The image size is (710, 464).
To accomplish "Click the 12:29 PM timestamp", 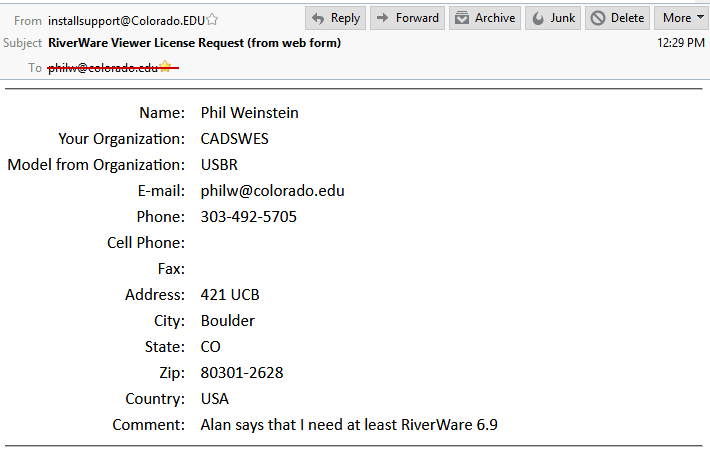I will 681,43.
